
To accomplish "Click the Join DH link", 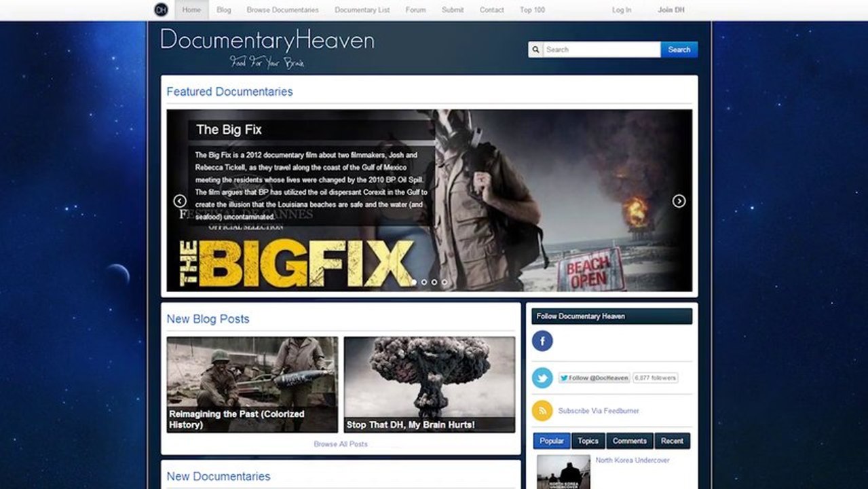I will pyautogui.click(x=671, y=10).
